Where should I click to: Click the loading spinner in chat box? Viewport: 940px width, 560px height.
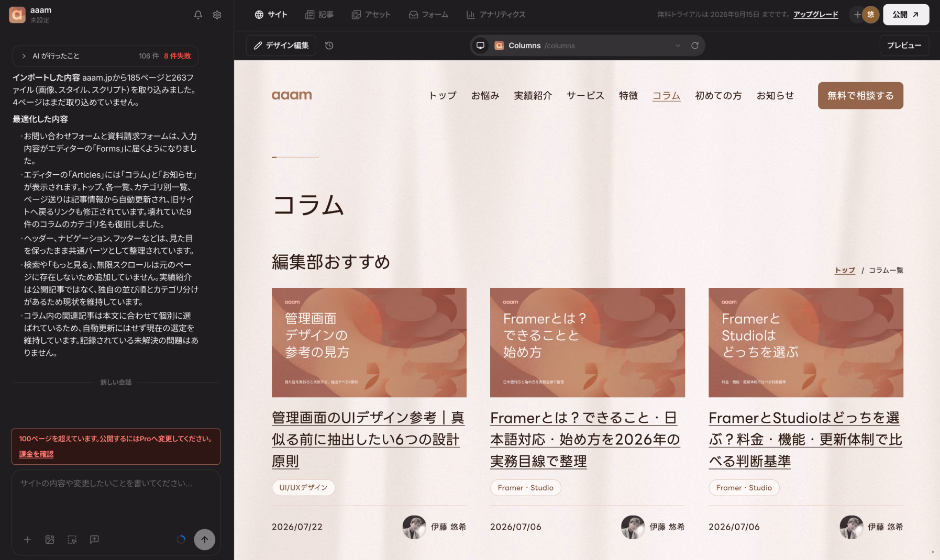click(x=181, y=540)
